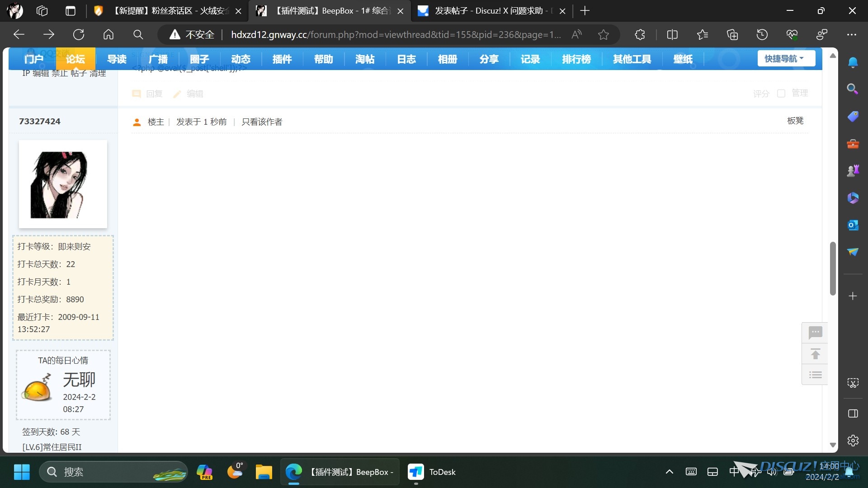
Task: Open a new browser tab
Action: click(x=585, y=11)
